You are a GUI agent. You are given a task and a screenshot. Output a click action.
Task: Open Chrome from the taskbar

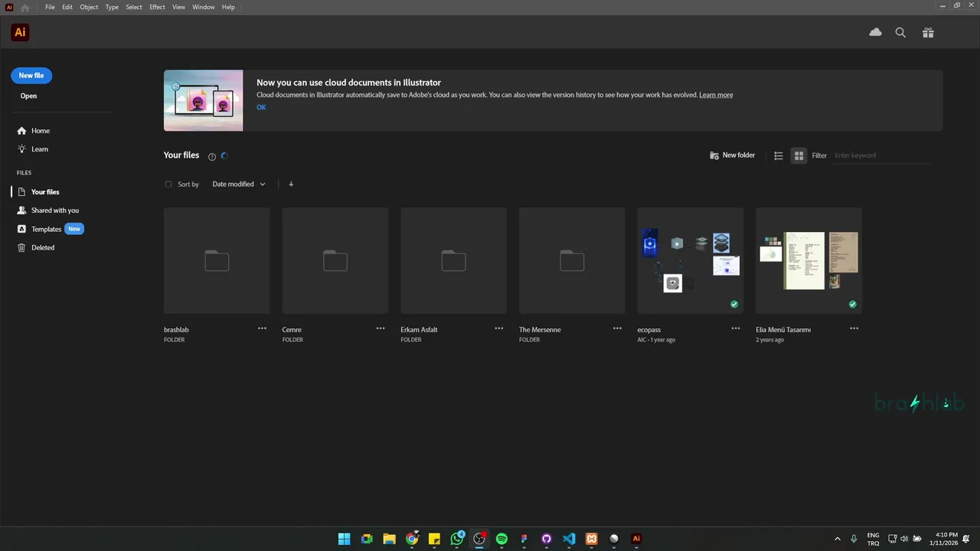[412, 539]
